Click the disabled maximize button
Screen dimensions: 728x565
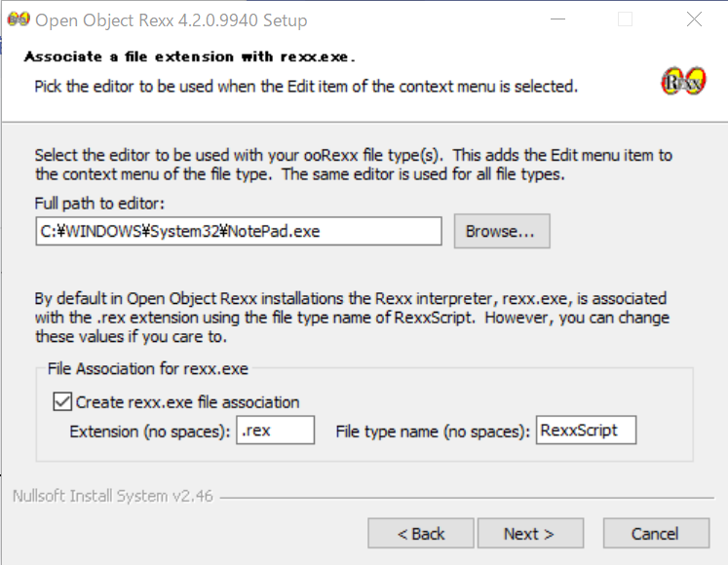click(x=625, y=19)
